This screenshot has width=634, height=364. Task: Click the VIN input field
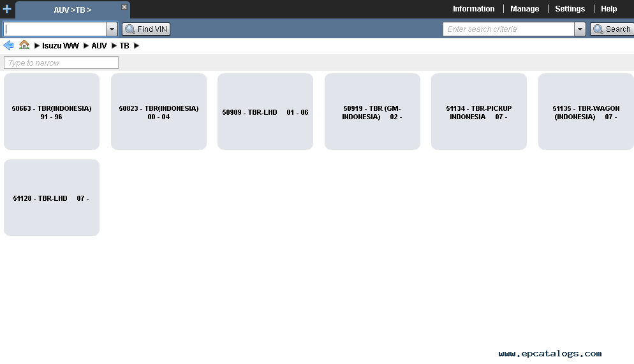coord(55,29)
